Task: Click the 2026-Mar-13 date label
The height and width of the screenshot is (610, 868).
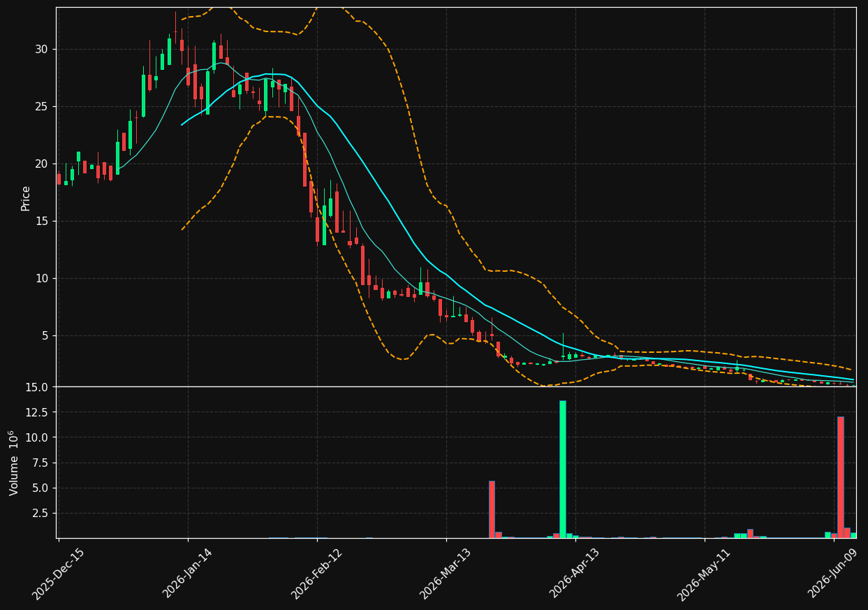Action: pos(445,574)
